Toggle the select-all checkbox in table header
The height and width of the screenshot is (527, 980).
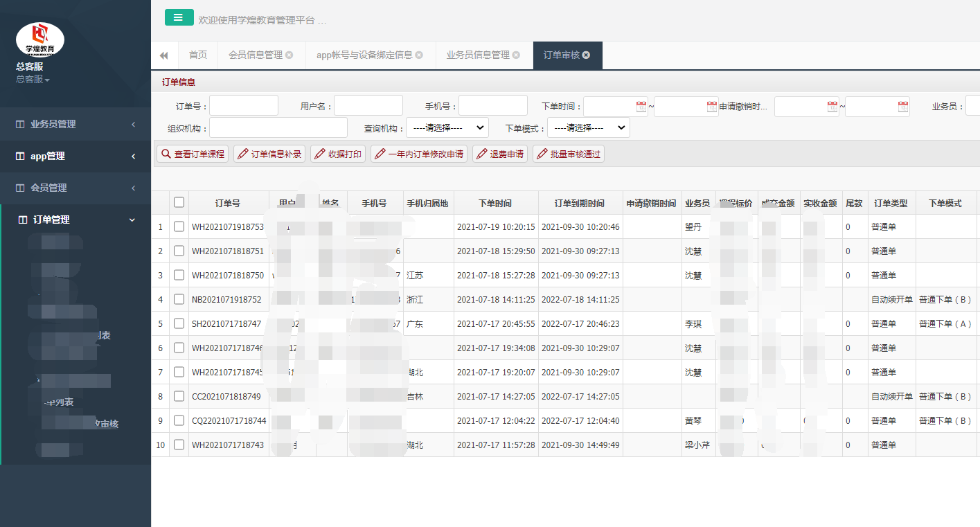[x=179, y=202]
